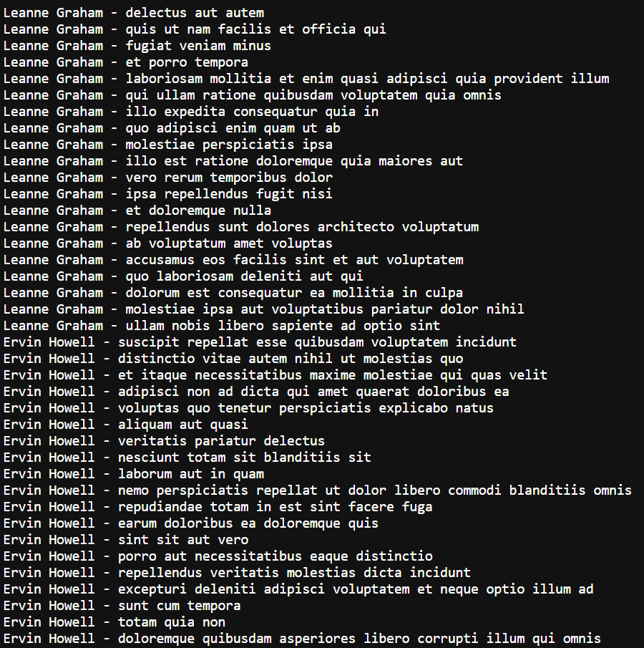Select the line "molestiae perspiciatis ipsa"

tap(218, 145)
